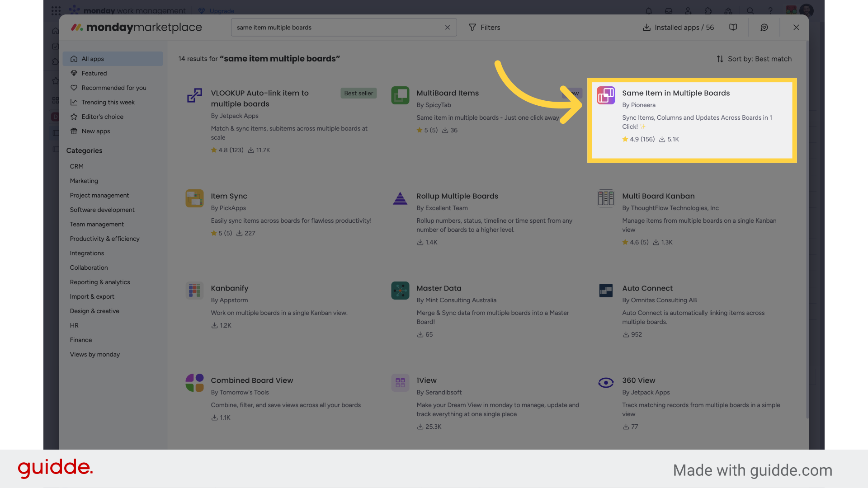
Task: Select CRM category
Action: (x=77, y=166)
